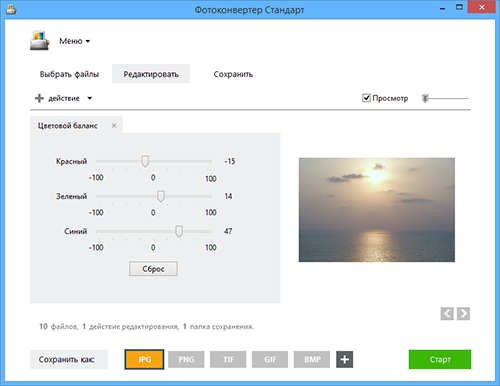This screenshot has width=500, height=386.
Task: Click the files and actions status text
Action: pyautogui.click(x=147, y=326)
